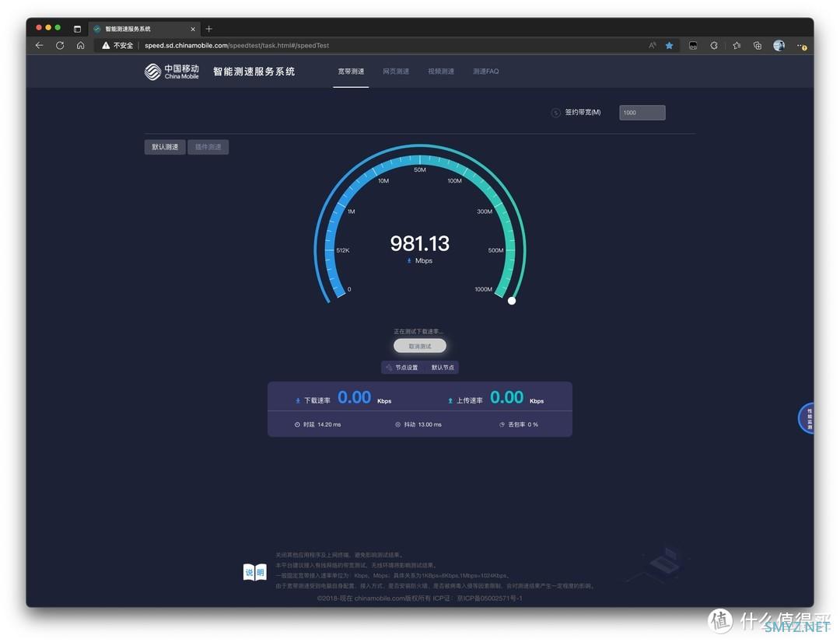This screenshot has height=642, width=840.
Task: Open the 测速FAQ tab
Action: 486,72
